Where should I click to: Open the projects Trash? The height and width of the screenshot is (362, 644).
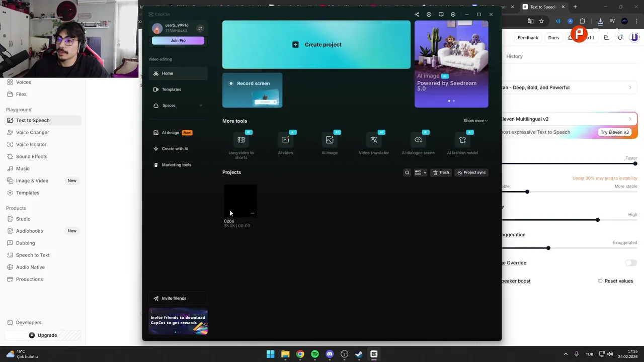(441, 172)
